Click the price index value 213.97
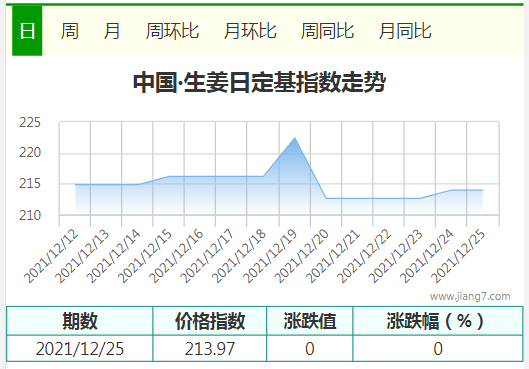Viewport: 529px width, 369px height. pos(210,349)
